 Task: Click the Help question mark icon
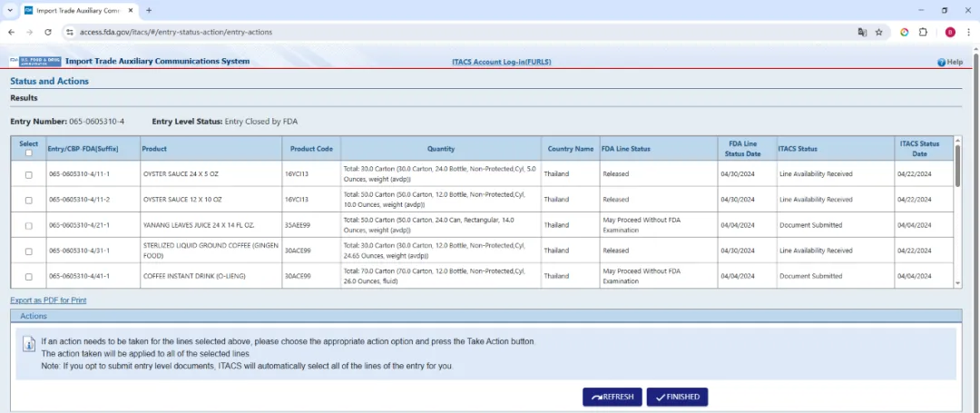[941, 62]
